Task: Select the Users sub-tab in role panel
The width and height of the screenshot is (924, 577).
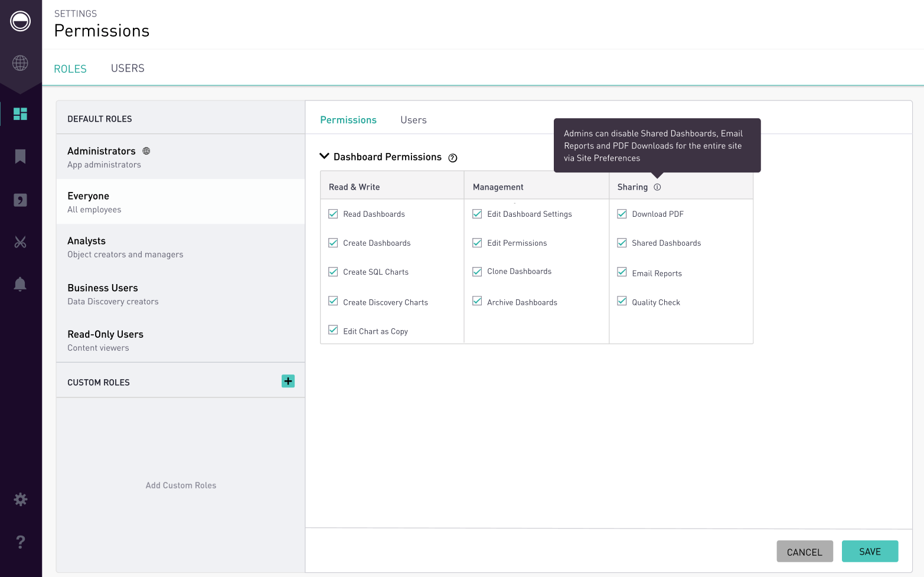Action: coord(413,120)
